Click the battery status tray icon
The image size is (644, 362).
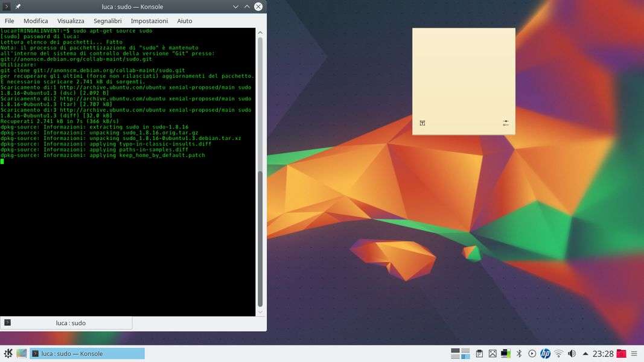(505, 354)
